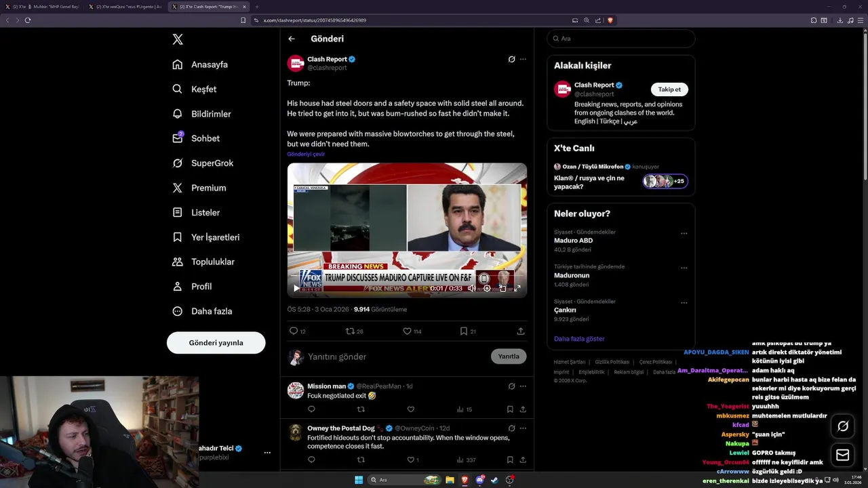
Task: Click the video progress bar
Action: click(x=407, y=277)
